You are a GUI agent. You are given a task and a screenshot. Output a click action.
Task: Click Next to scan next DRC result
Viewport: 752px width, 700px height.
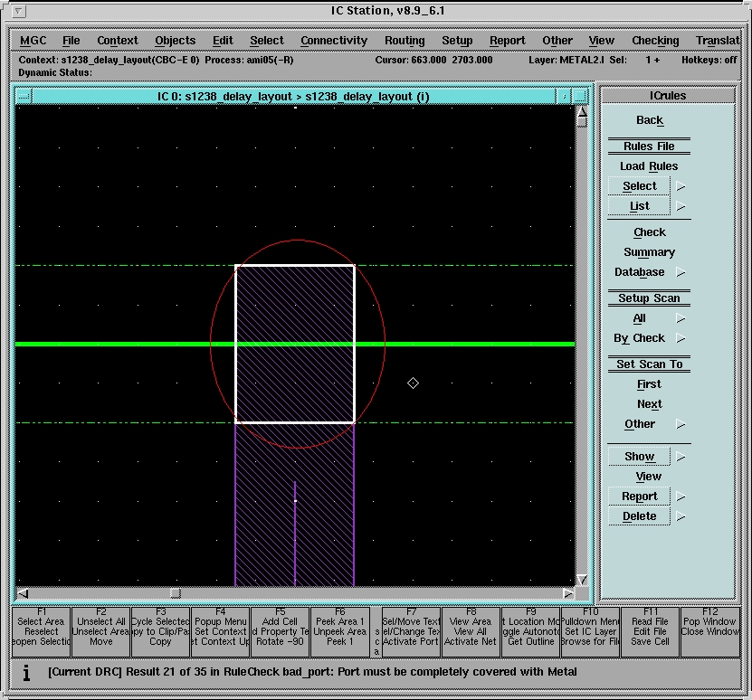tap(649, 404)
